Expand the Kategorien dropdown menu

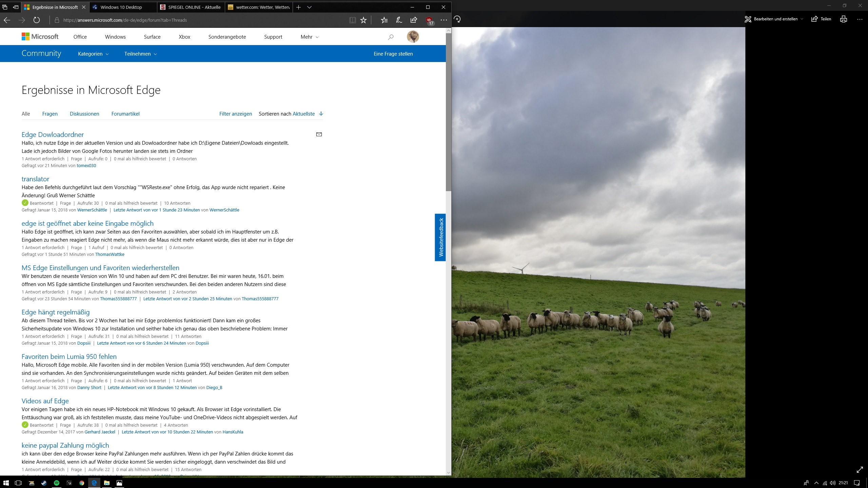click(93, 54)
